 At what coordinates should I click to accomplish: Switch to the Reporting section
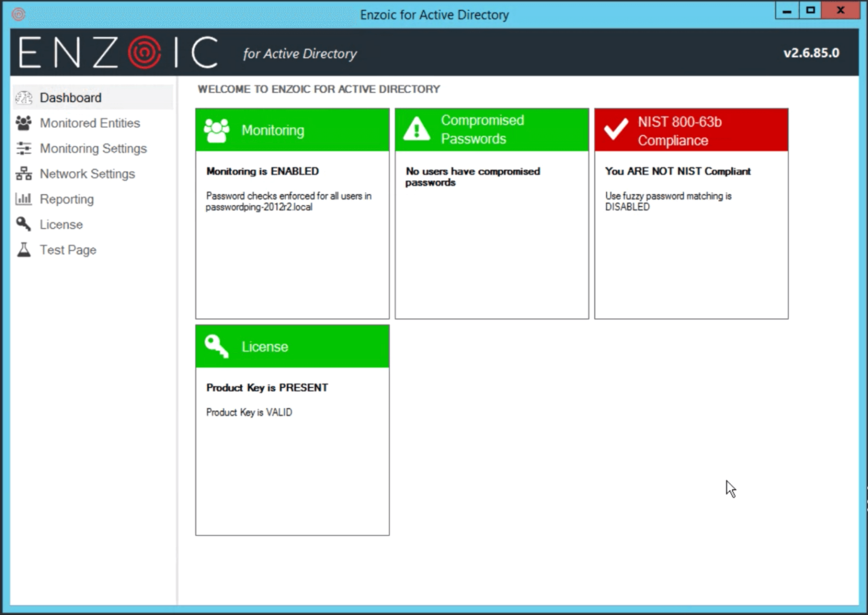[66, 199]
